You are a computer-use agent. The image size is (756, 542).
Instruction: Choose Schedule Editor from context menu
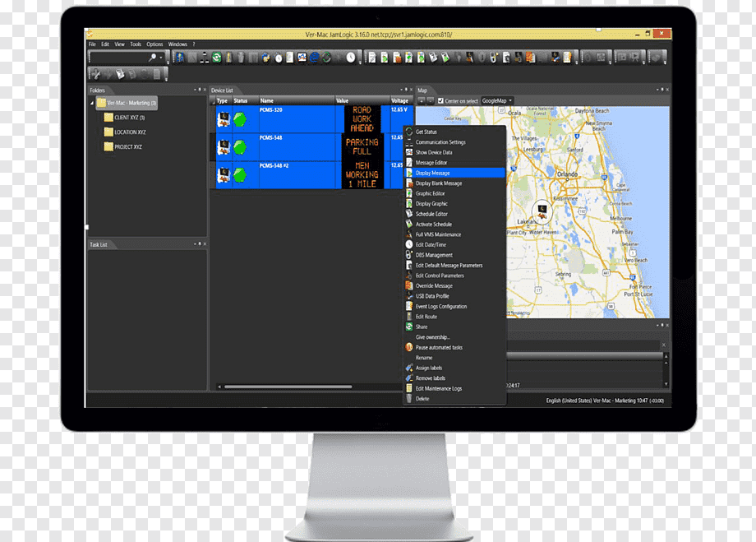click(x=454, y=214)
